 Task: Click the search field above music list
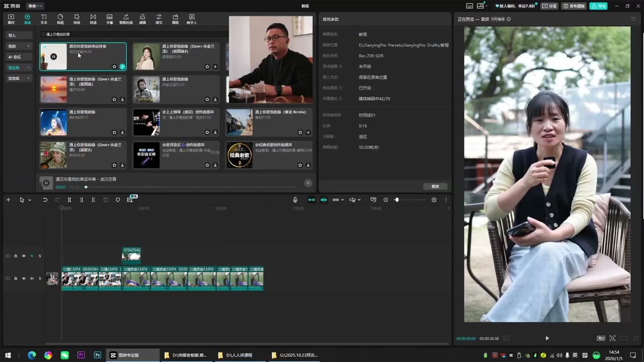(x=133, y=34)
